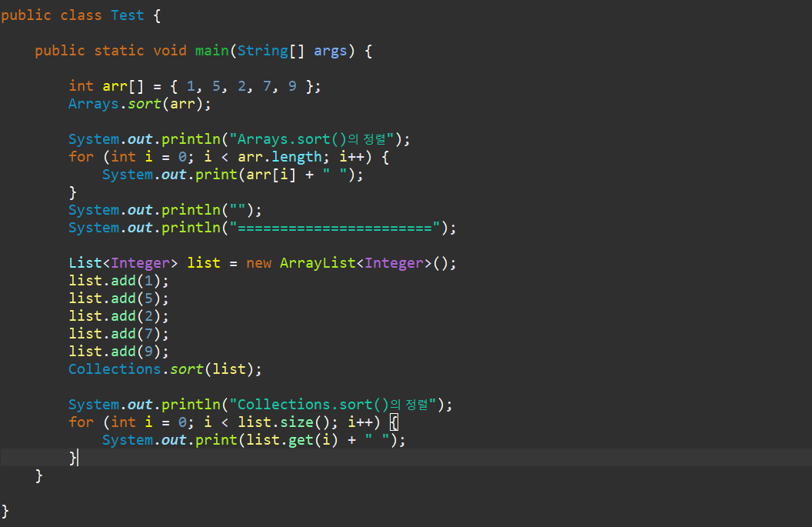The height and width of the screenshot is (527, 812).
Task: Click the final closing brace of class Test
Action: click(x=5, y=512)
